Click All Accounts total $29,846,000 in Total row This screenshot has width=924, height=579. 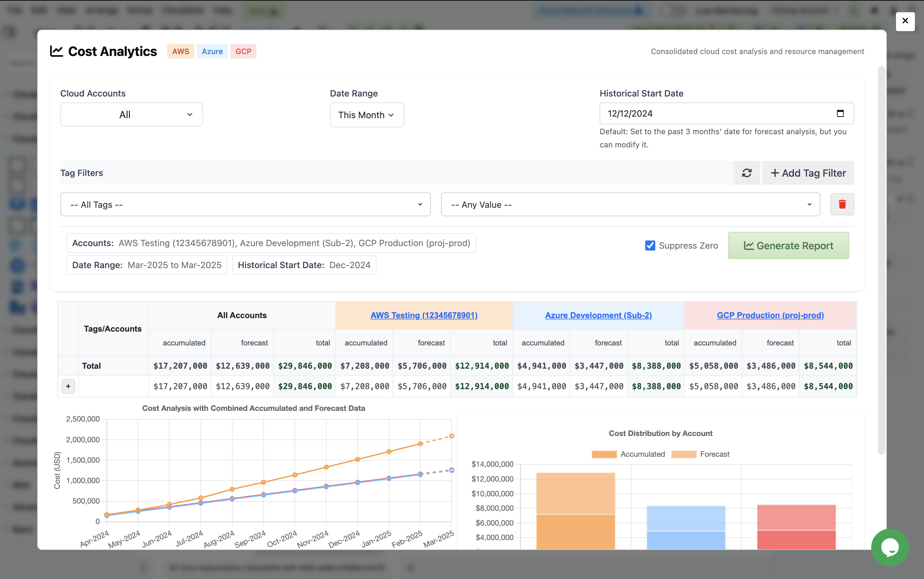[x=305, y=366]
